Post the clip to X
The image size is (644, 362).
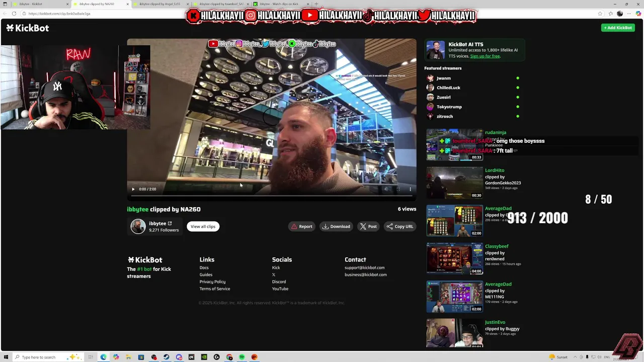368,226
